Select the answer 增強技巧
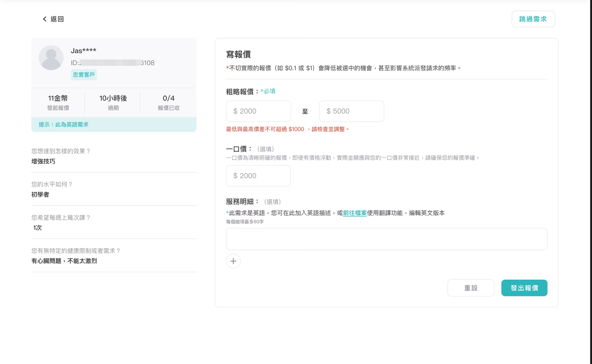The height and width of the screenshot is (364, 592). (x=43, y=161)
